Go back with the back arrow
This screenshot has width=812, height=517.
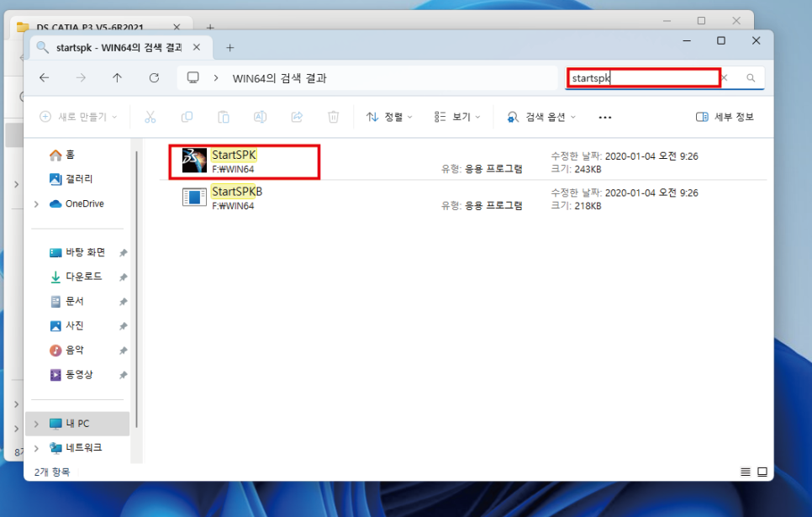(45, 77)
